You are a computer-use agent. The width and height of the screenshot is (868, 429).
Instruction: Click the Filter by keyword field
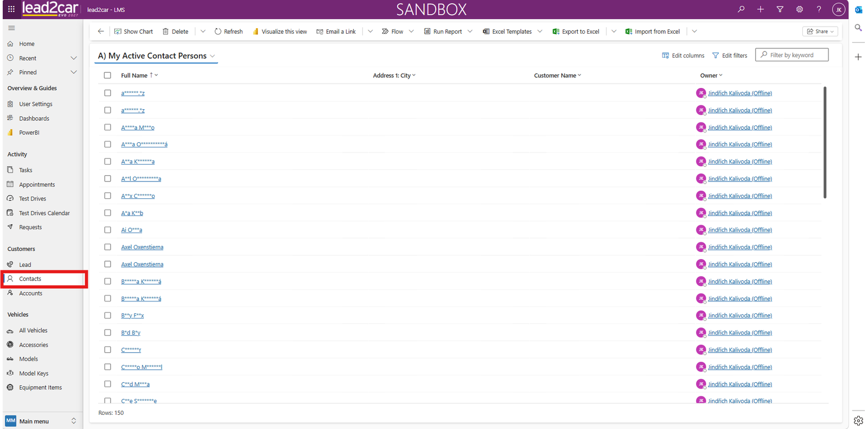pos(792,55)
